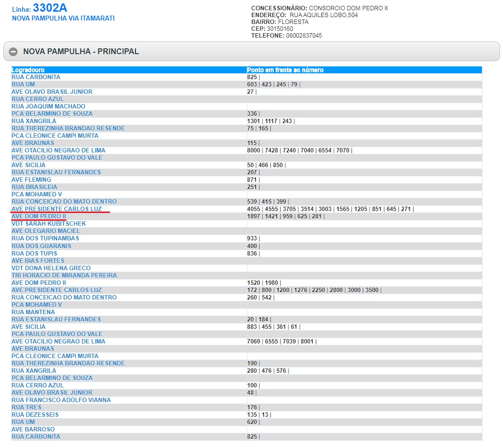Click RUA MANTENA link
This screenshot has height=448, width=503.
coord(33,312)
